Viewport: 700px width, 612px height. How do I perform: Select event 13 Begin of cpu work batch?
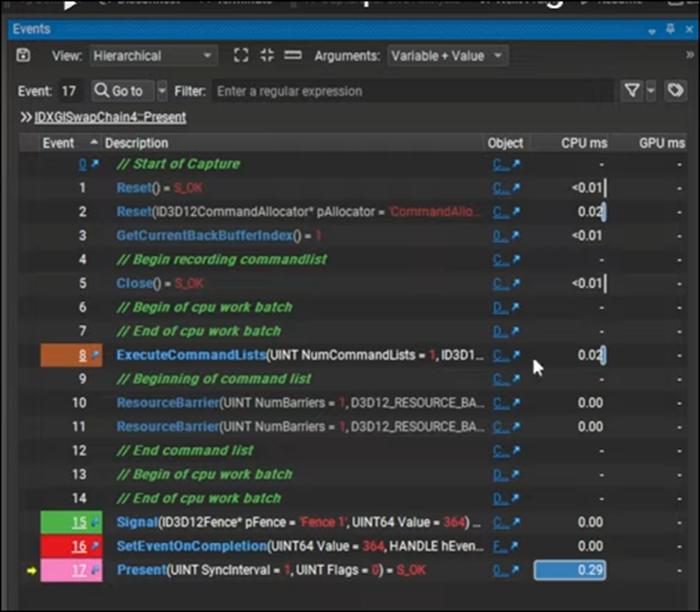pyautogui.click(x=204, y=475)
